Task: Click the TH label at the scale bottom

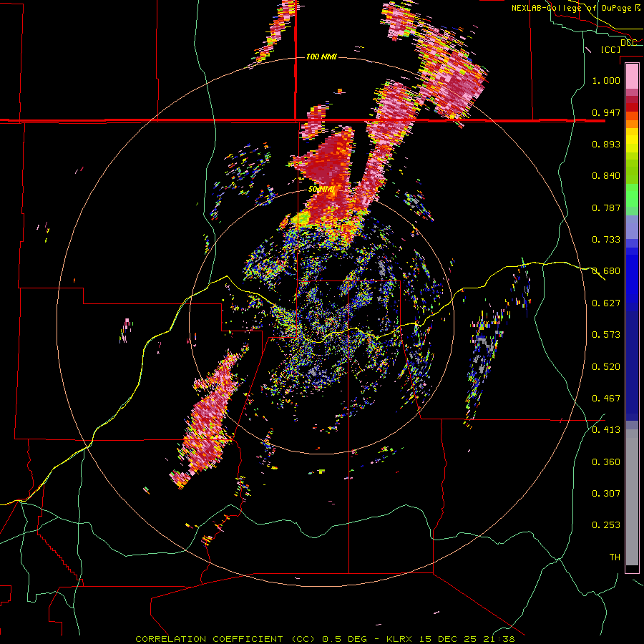Action: (x=615, y=557)
